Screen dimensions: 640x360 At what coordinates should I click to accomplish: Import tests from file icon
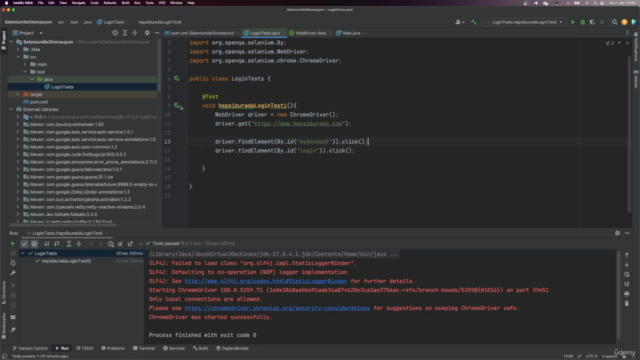coord(120,244)
